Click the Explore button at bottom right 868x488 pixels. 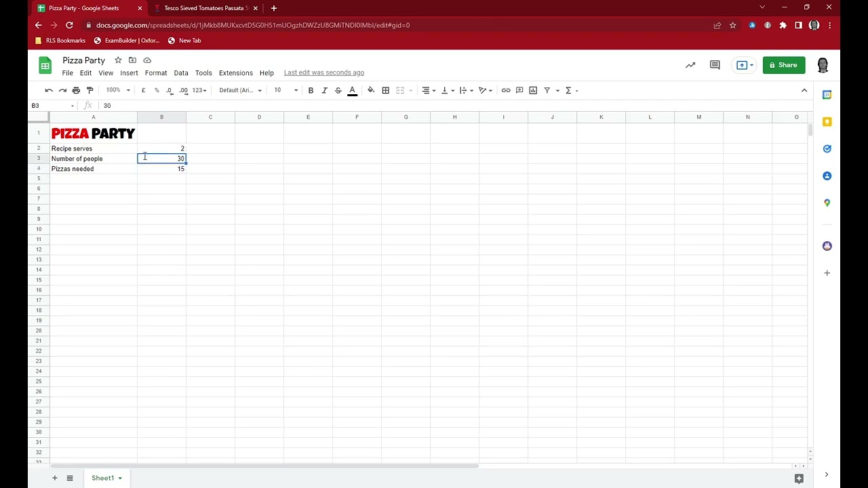[799, 479]
